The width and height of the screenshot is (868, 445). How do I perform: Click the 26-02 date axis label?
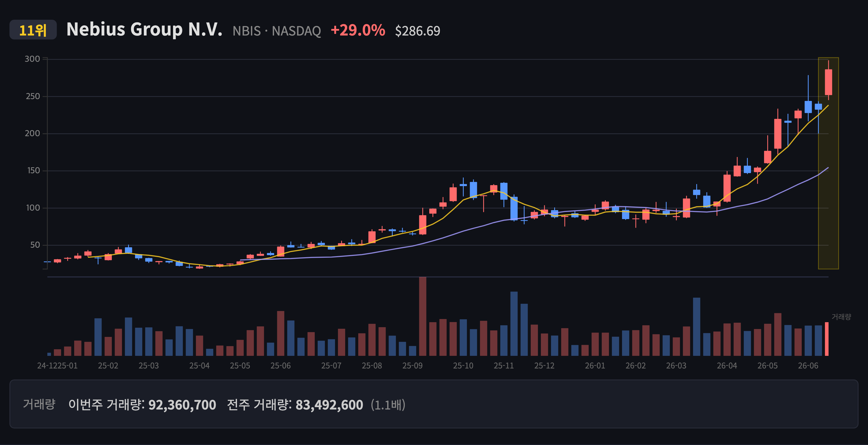[636, 366]
